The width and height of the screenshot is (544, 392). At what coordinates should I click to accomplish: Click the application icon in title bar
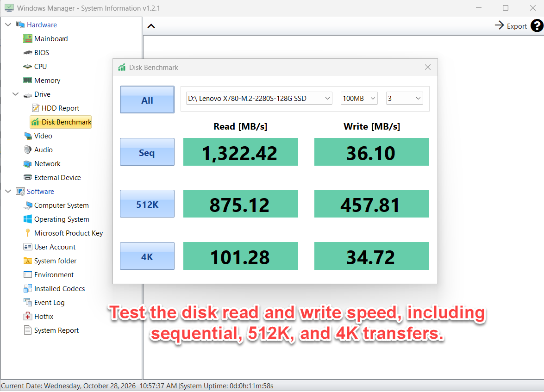point(9,7)
